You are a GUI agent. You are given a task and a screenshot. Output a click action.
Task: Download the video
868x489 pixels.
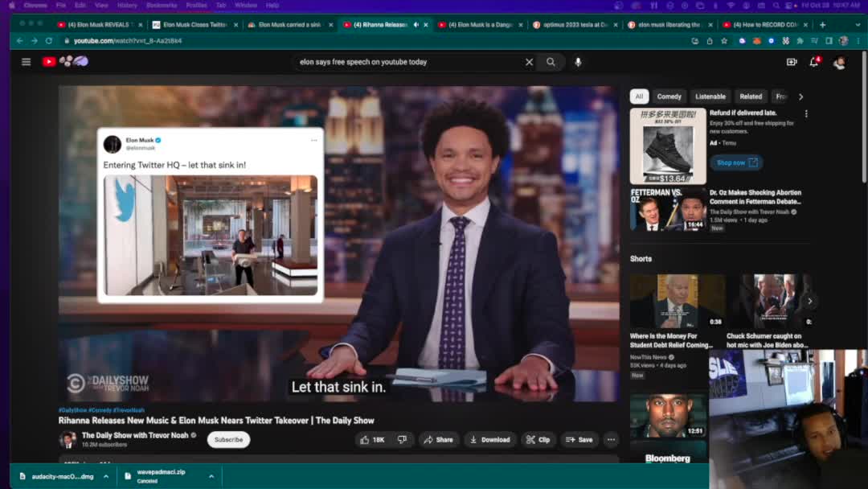[490, 440]
